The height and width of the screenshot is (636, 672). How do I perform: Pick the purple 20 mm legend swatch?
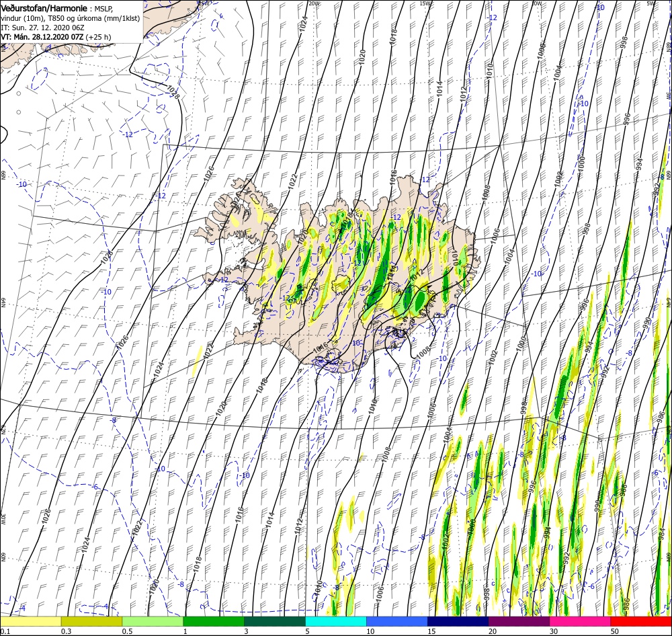519,621
